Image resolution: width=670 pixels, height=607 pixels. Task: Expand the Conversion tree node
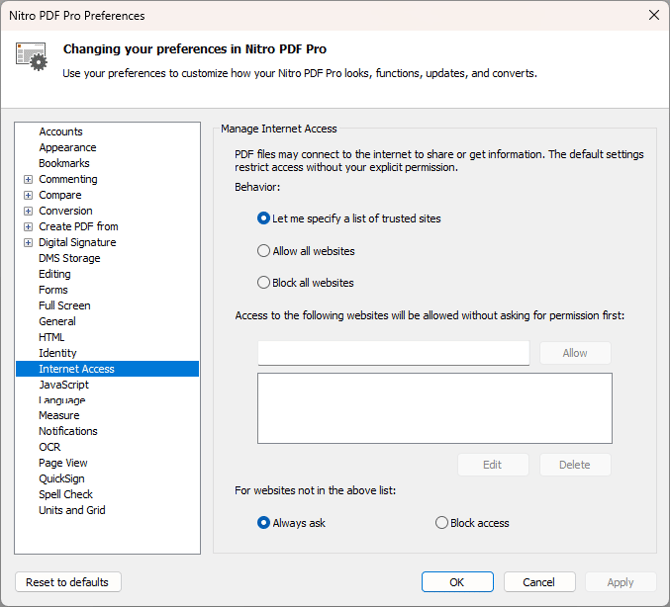point(28,211)
